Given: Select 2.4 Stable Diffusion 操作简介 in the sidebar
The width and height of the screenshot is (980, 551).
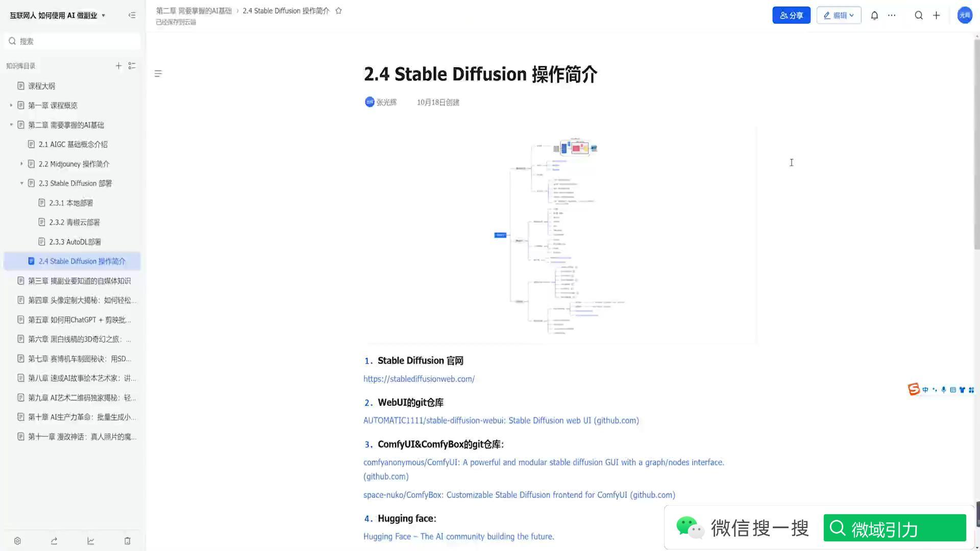Looking at the screenshot, I should (x=72, y=261).
